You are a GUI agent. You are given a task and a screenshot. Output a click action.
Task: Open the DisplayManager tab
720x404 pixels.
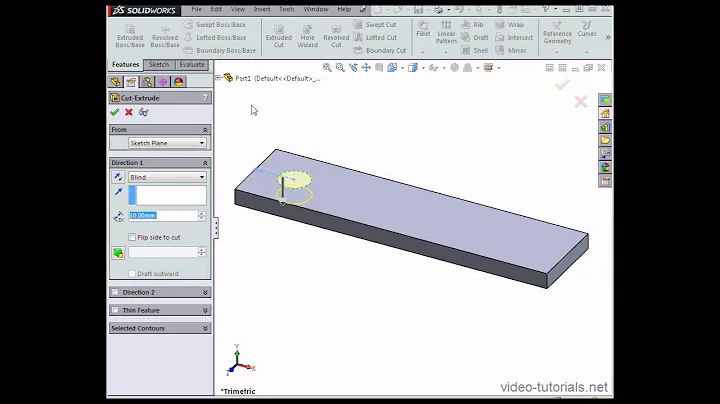pyautogui.click(x=178, y=82)
